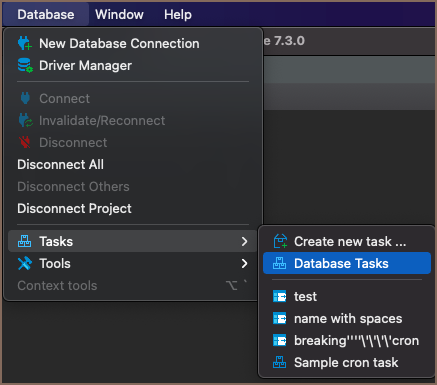Click the New Database Connection plug icon
437x385 pixels.
[25, 43]
